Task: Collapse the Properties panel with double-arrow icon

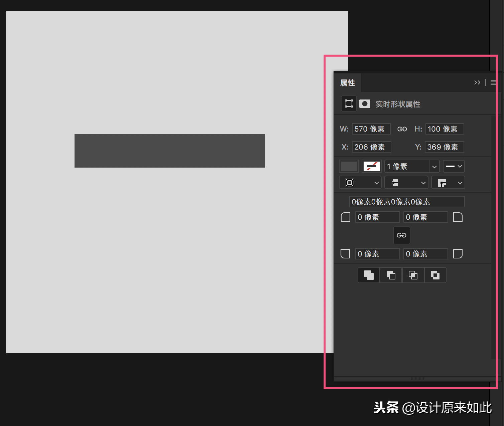Action: (x=477, y=82)
